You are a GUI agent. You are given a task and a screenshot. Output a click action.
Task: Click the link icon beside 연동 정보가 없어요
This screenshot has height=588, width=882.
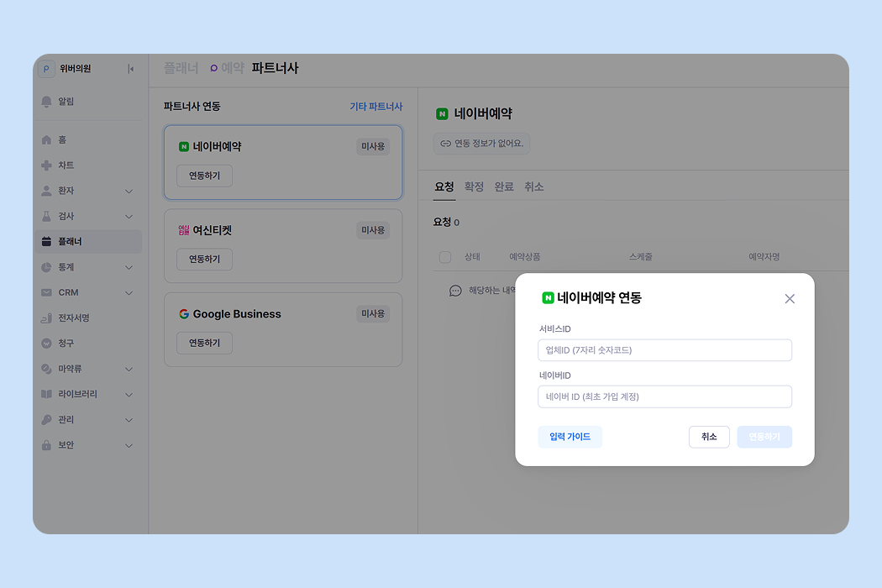[x=445, y=144]
